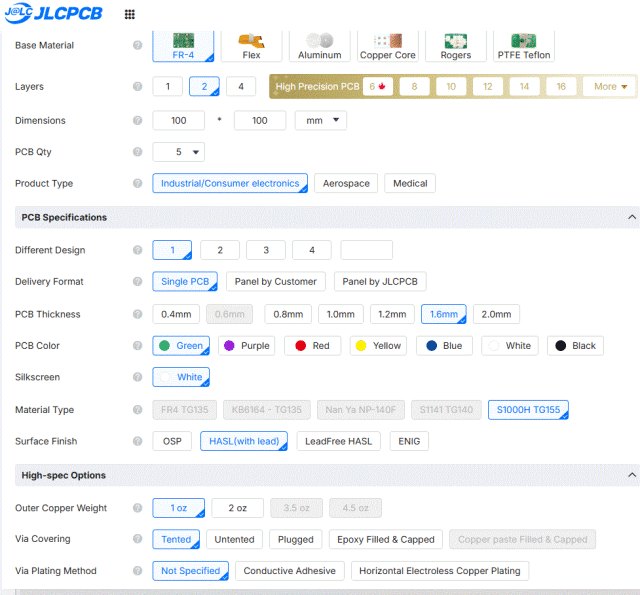Image resolution: width=640 pixels, height=595 pixels.
Task: Select PTFE Teflon base material
Action: [524, 46]
